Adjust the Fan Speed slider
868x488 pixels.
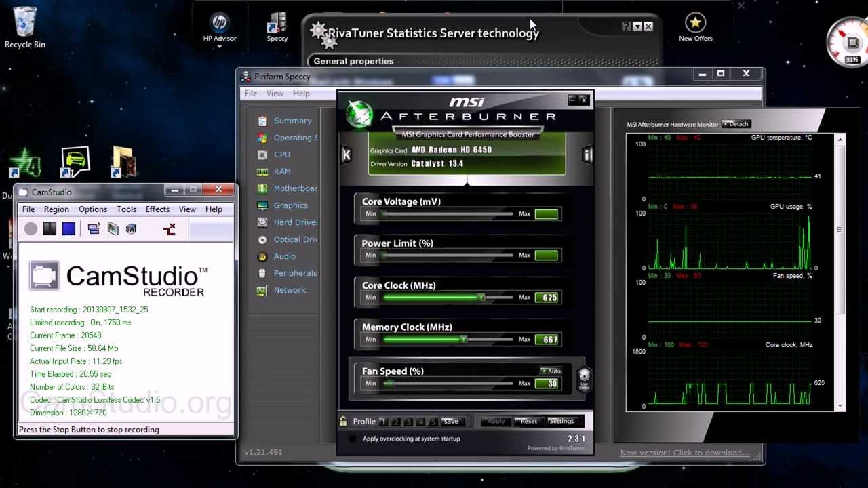(389, 384)
